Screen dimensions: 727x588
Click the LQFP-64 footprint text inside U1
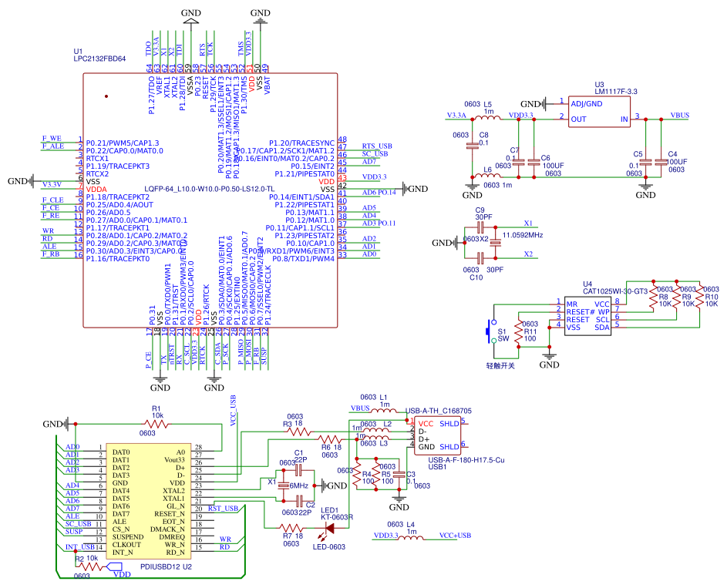[x=209, y=189]
